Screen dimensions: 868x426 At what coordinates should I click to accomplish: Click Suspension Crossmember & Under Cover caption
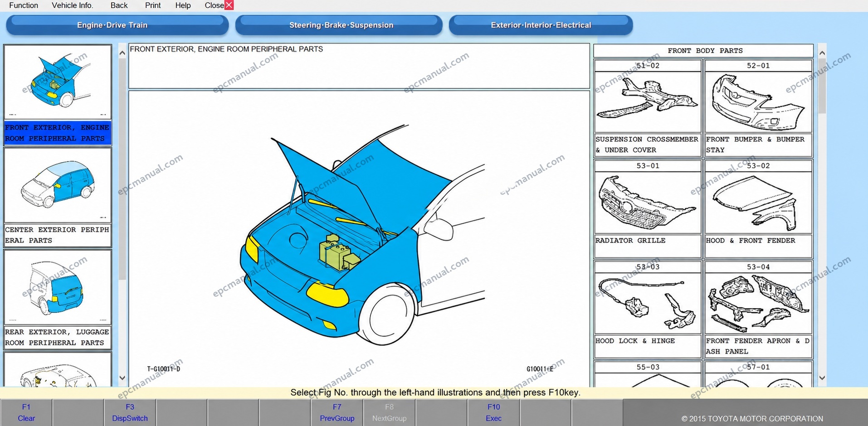click(648, 145)
